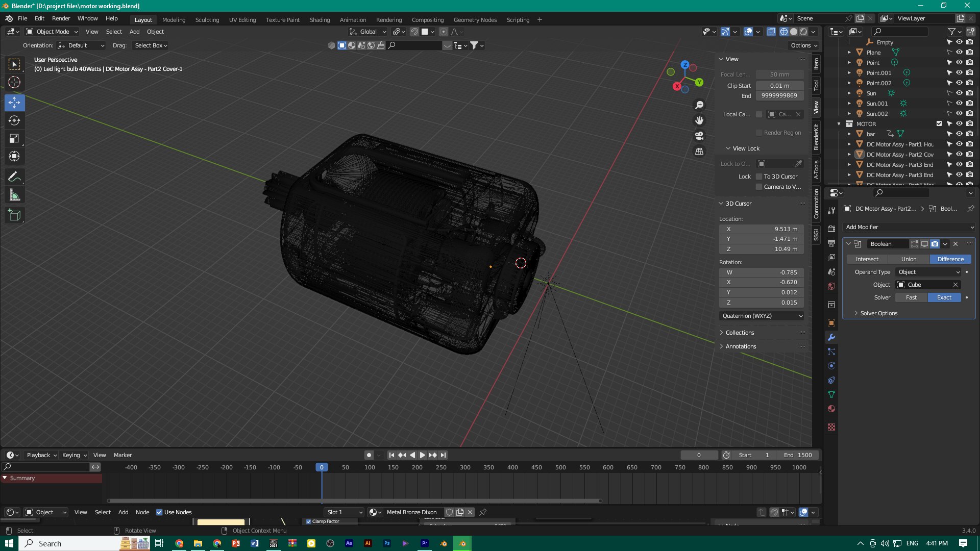This screenshot has width=980, height=551.
Task: Switch to wireframe viewport shading
Action: 784,32
